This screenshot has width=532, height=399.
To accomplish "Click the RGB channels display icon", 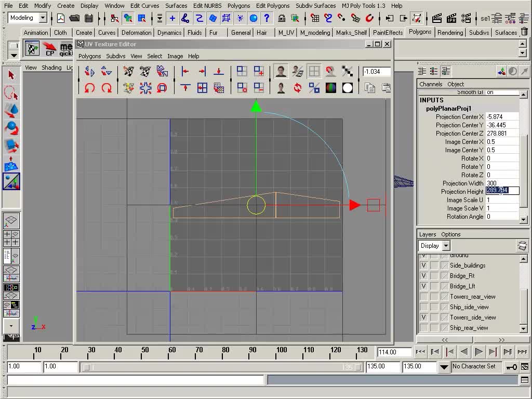I will 331,88.
